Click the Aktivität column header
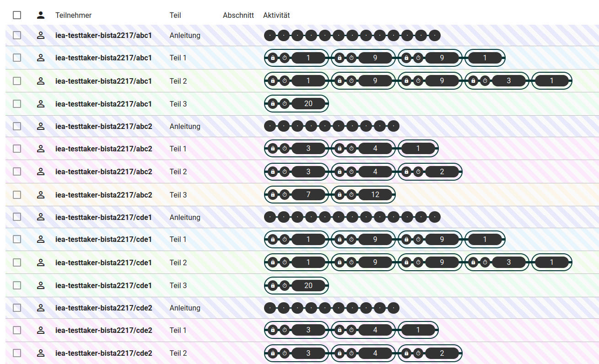 [276, 15]
